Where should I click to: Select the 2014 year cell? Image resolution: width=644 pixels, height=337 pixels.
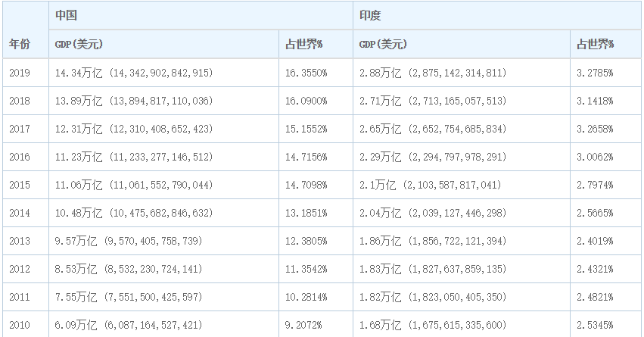coord(26,213)
